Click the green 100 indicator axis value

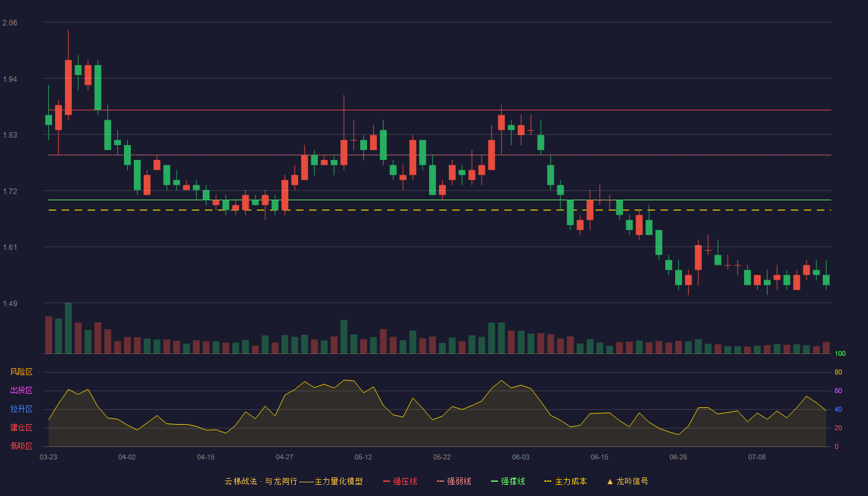pos(840,354)
